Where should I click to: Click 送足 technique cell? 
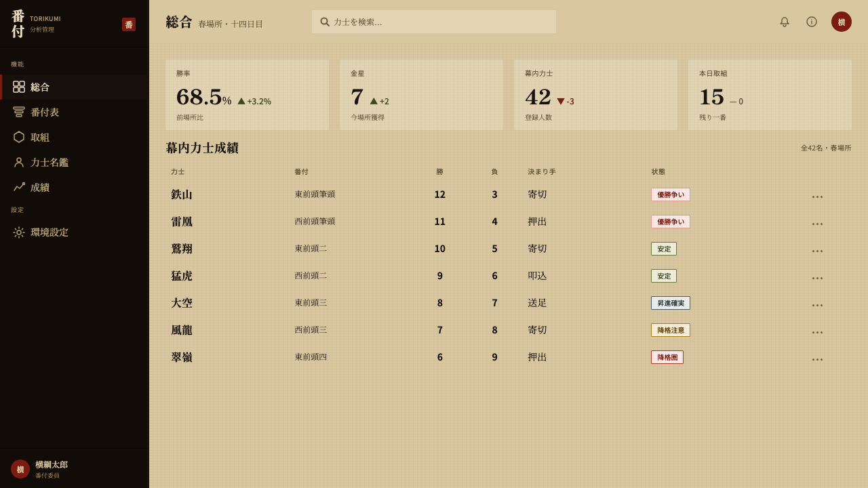tap(537, 303)
